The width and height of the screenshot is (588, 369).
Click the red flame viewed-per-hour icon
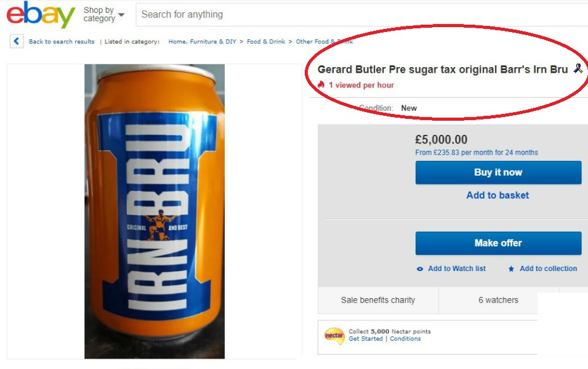coord(321,85)
